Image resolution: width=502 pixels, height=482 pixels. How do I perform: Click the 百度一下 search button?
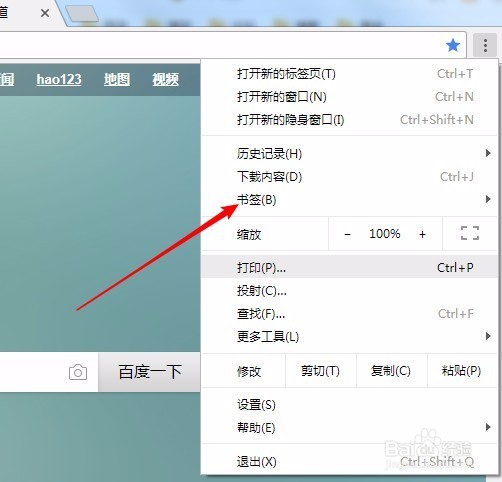pos(149,372)
